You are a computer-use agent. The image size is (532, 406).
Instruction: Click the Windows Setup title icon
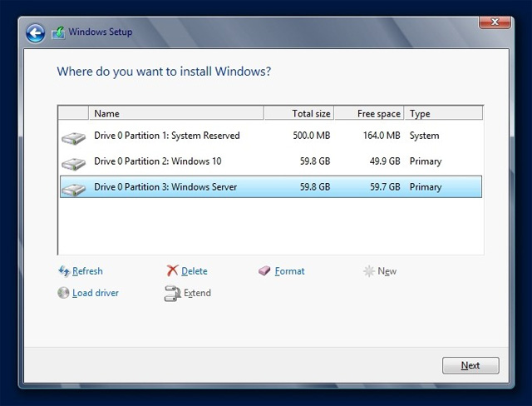tap(57, 32)
